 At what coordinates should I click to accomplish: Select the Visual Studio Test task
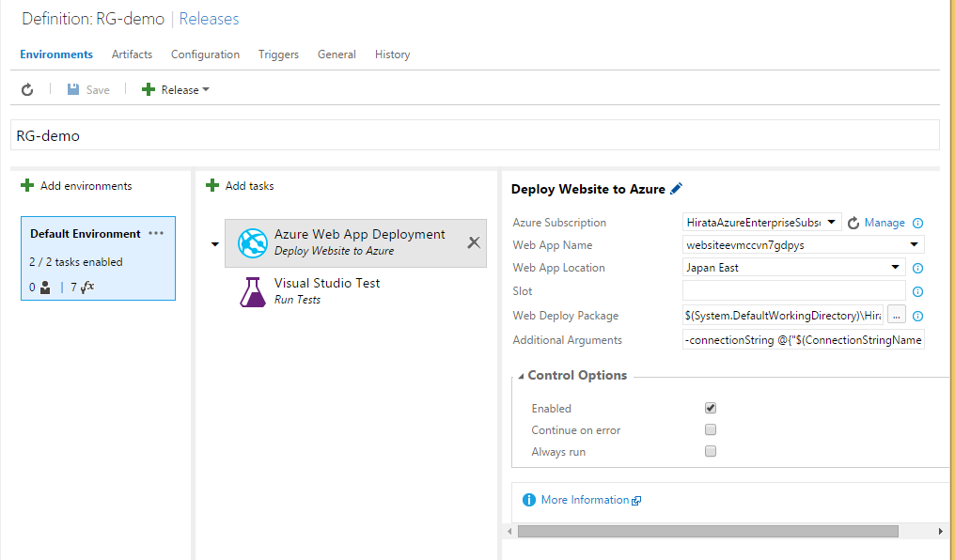point(355,291)
